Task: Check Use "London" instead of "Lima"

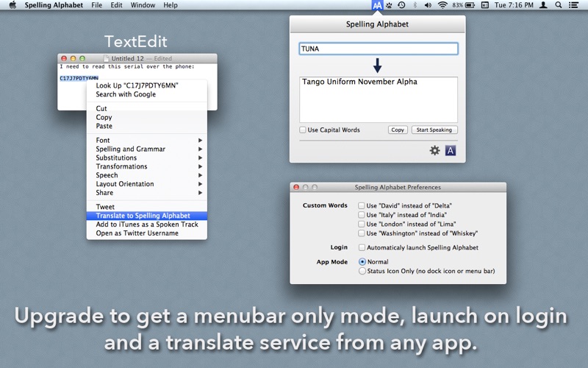Action: pyautogui.click(x=361, y=224)
